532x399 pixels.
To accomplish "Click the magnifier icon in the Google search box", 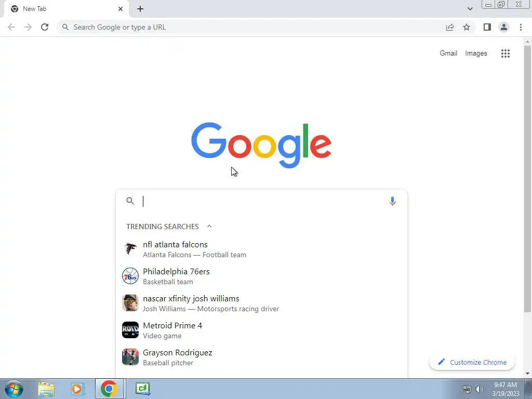I will (x=130, y=201).
